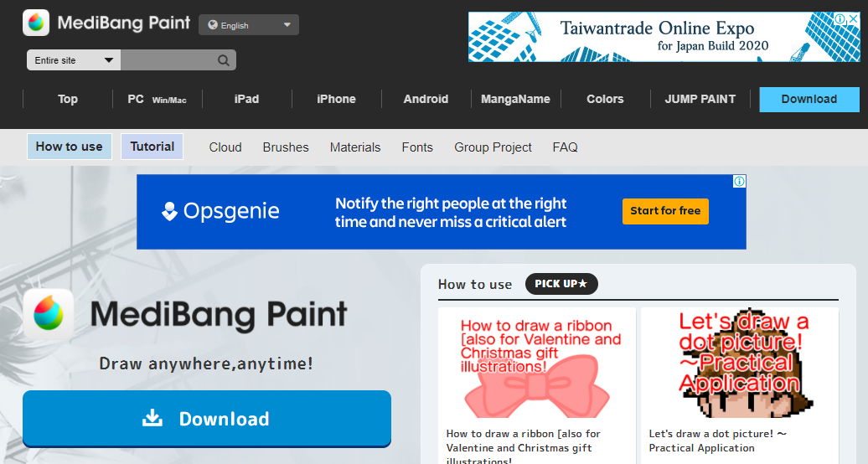Close the Taiwantrade ad with X icon
868x464 pixels.
[854, 18]
